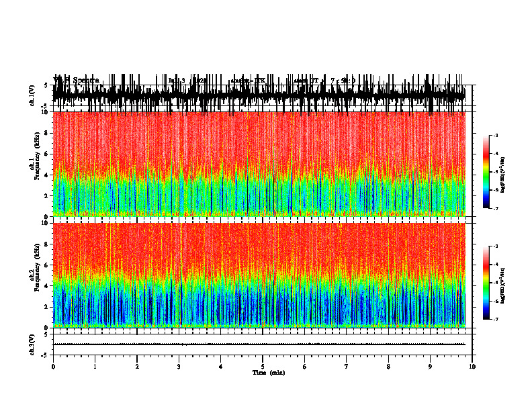This screenshot has width=532, height=411.
Task: Click the ch.1 spectrogram plot
Action: (259, 164)
